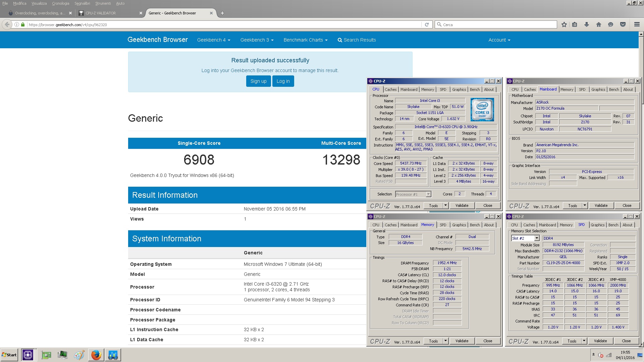Open the bookmarks list icon
Image resolution: width=644 pixels, height=362 pixels.
tap(575, 24)
